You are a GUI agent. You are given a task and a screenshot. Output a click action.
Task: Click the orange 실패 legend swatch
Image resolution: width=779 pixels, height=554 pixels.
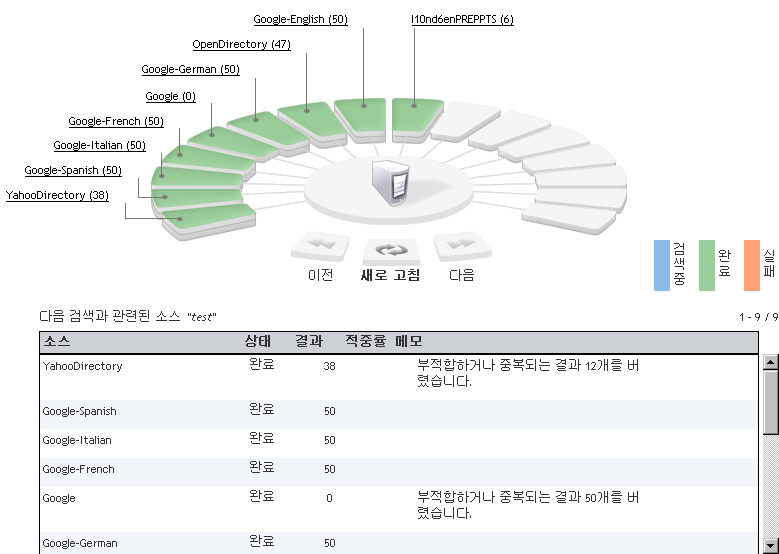click(x=752, y=265)
